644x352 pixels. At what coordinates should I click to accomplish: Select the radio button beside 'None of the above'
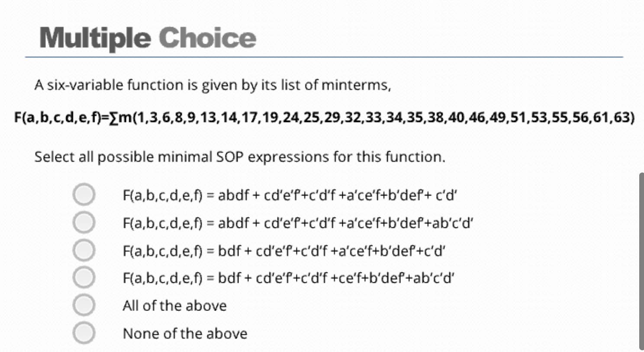pos(84,333)
